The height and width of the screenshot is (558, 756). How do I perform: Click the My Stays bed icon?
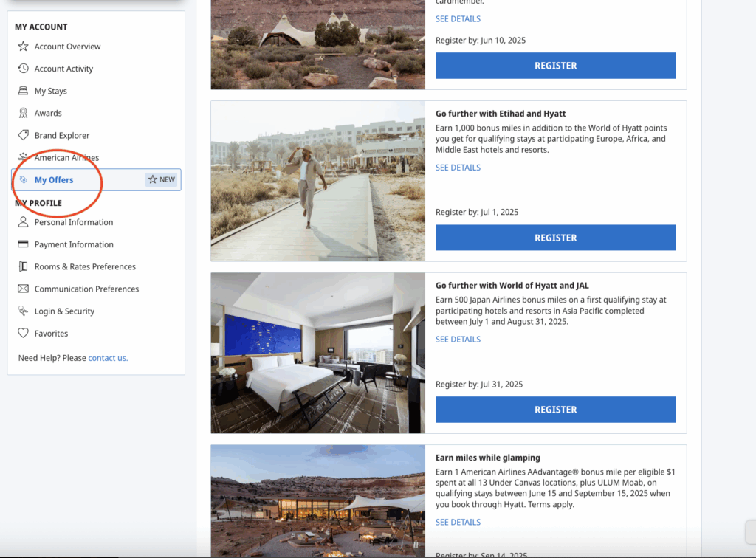(x=23, y=91)
